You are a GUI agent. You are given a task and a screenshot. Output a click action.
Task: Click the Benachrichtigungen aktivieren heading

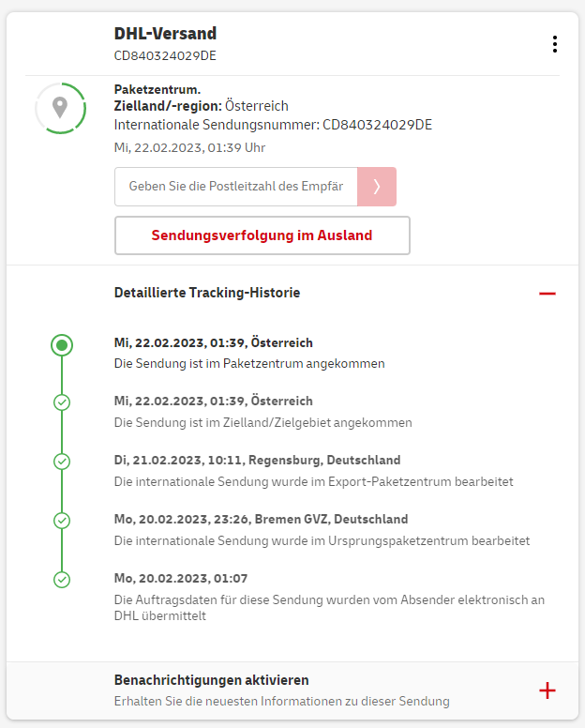click(x=212, y=680)
